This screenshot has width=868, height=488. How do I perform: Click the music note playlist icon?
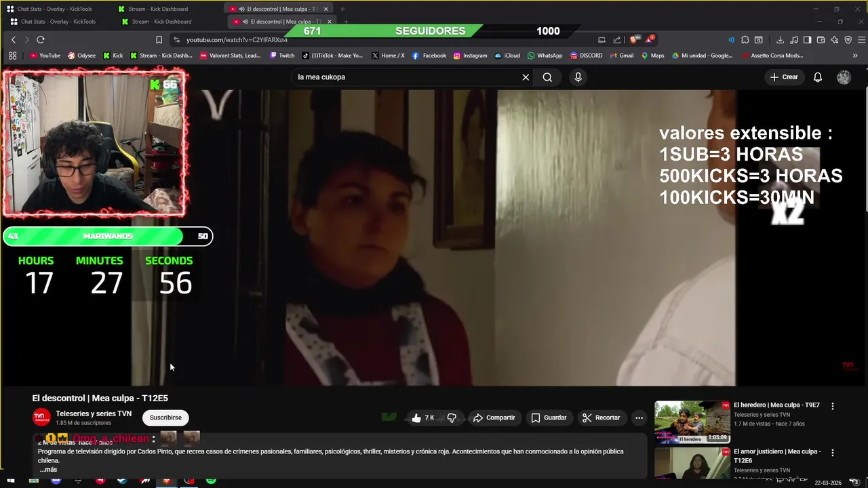pos(794,40)
